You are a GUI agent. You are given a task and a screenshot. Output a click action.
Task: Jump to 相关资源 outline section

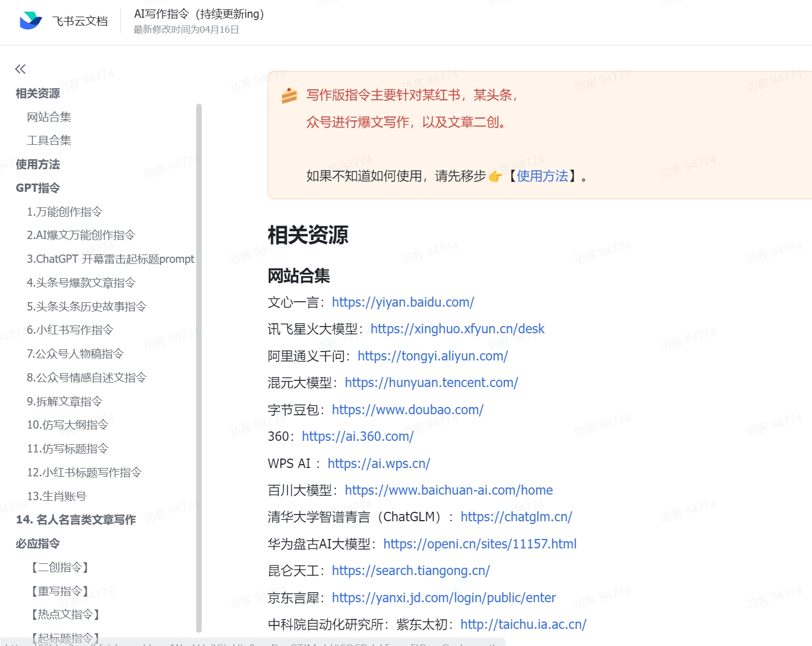coord(38,93)
